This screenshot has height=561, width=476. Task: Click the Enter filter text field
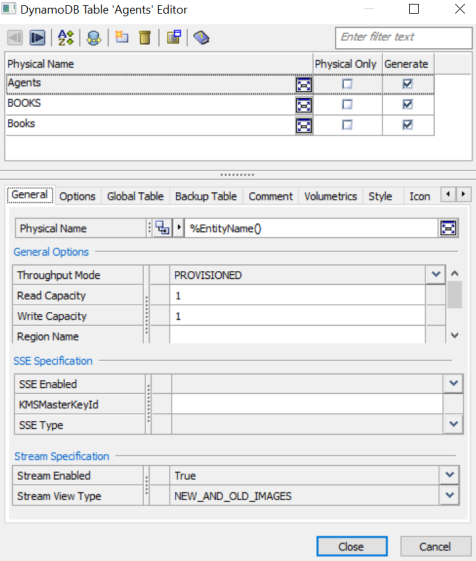[403, 37]
